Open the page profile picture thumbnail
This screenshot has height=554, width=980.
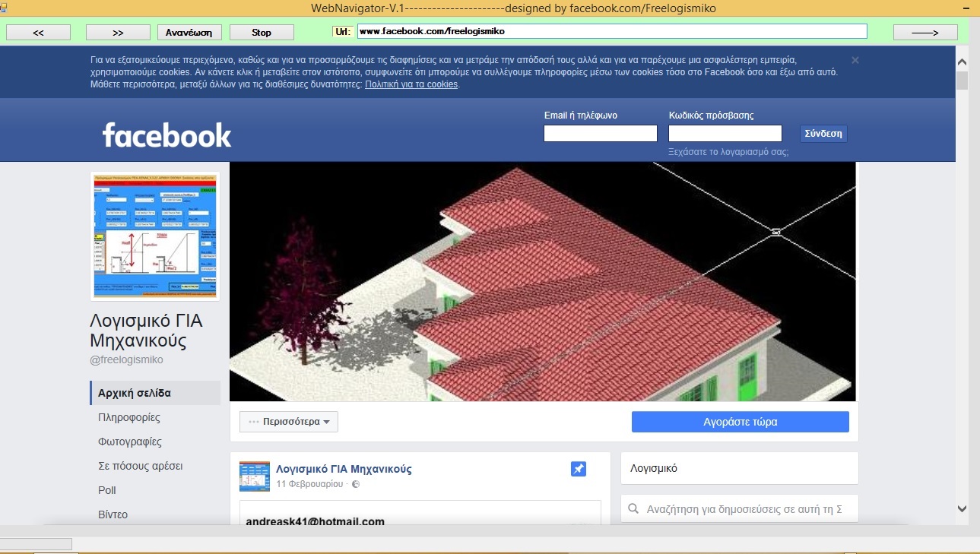click(x=155, y=236)
